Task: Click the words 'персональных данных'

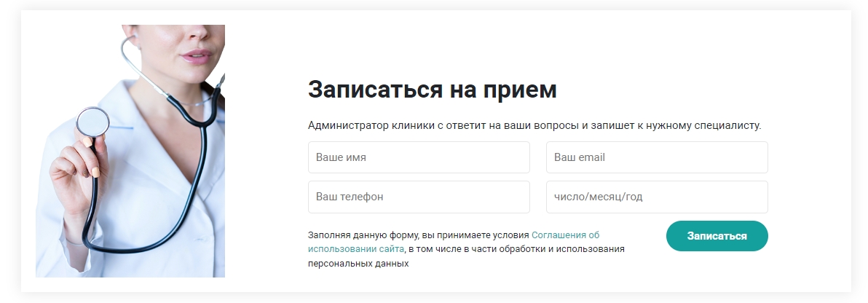Action: coord(358,264)
